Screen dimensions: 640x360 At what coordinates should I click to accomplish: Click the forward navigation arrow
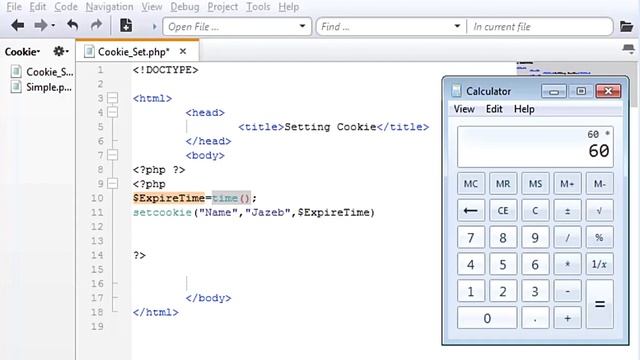click(x=40, y=26)
